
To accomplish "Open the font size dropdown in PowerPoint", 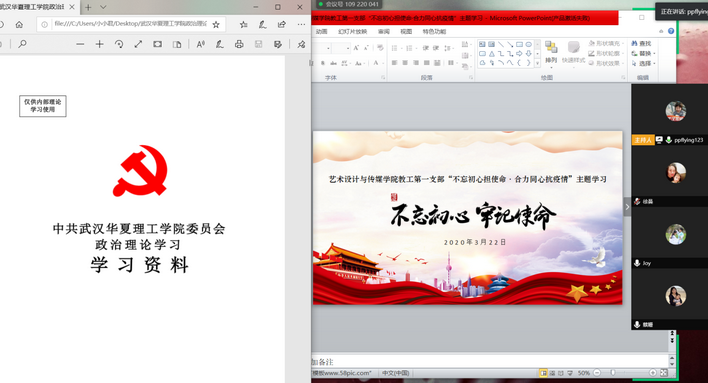I will click(x=347, y=47).
